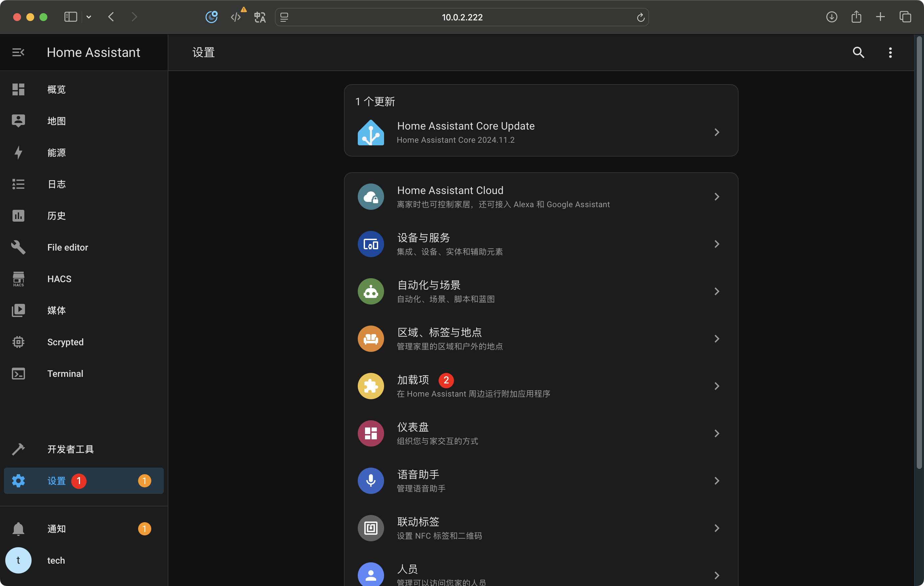Image resolution: width=924 pixels, height=586 pixels.
Task: Select HACS in the sidebar
Action: pyautogui.click(x=84, y=279)
